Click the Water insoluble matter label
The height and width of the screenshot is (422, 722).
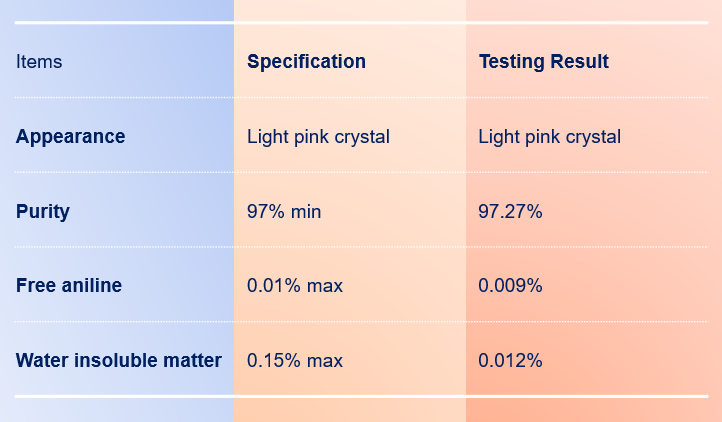[119, 360]
